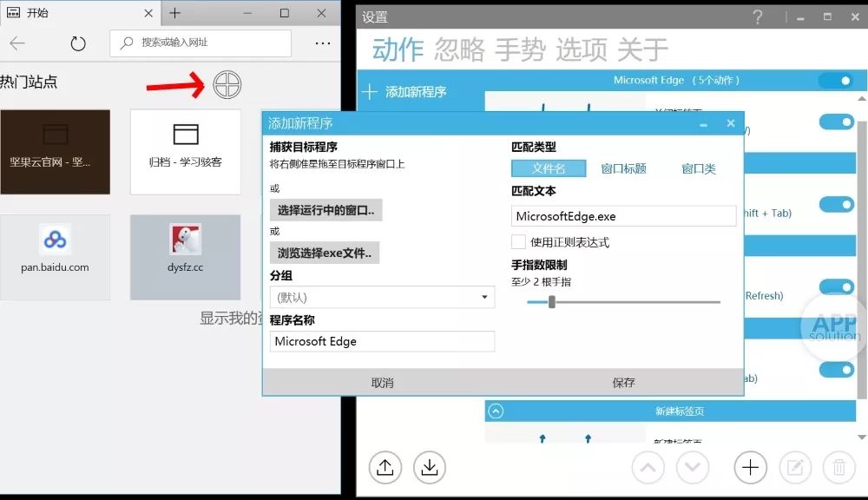Move action up with chevron button
Viewport: 868px width, 500px height.
pos(648,467)
